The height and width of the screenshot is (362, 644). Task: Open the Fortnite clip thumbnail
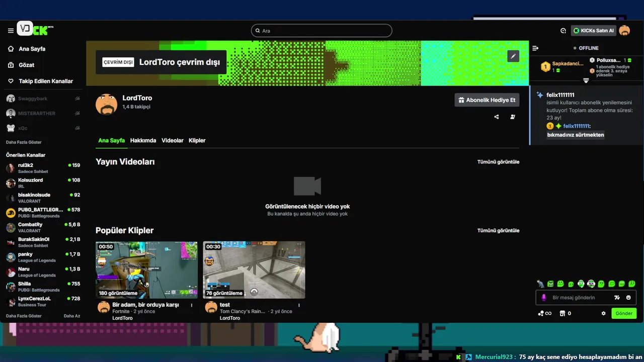tap(146, 270)
